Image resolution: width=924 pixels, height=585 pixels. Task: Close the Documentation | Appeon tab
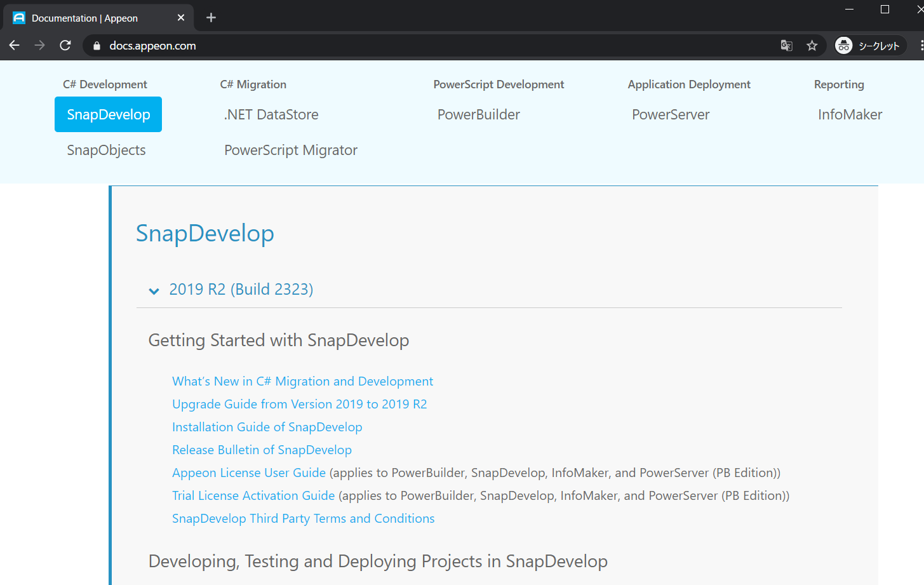181,18
